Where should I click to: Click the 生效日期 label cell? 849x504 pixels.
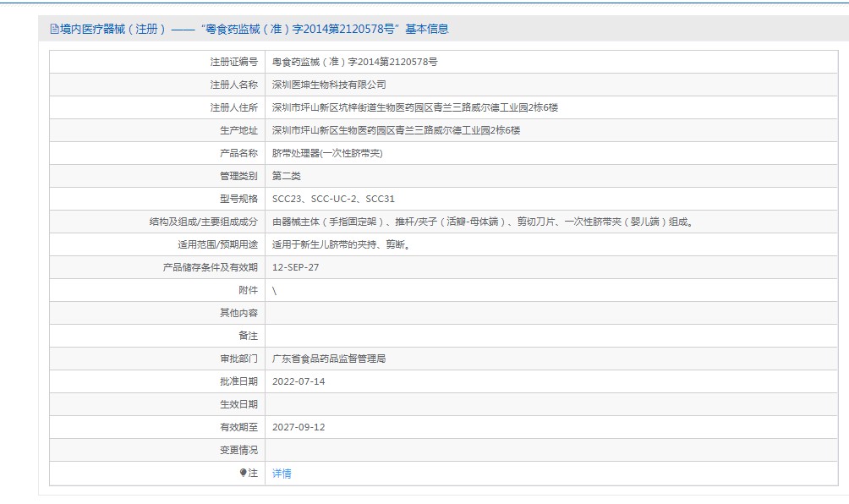coord(157,404)
